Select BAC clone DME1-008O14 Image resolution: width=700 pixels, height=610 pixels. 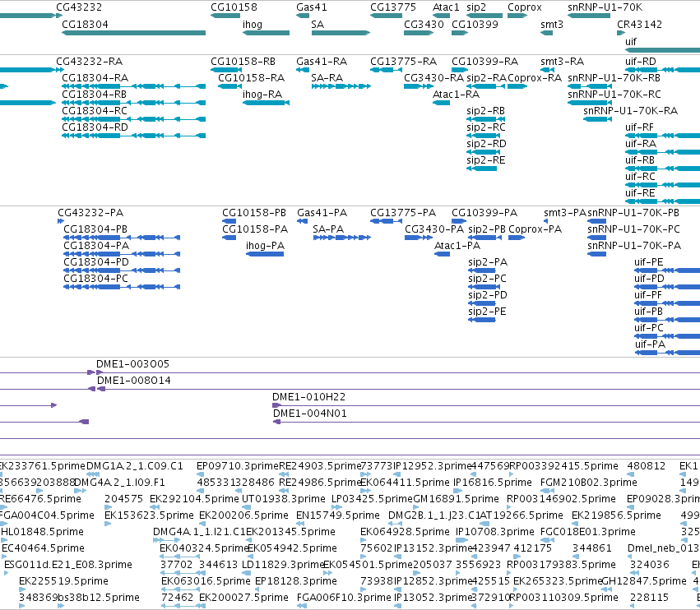pyautogui.click(x=133, y=381)
